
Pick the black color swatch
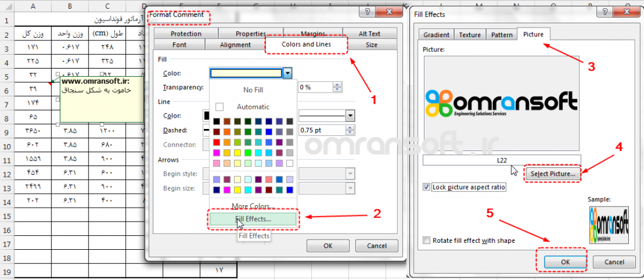(x=216, y=121)
